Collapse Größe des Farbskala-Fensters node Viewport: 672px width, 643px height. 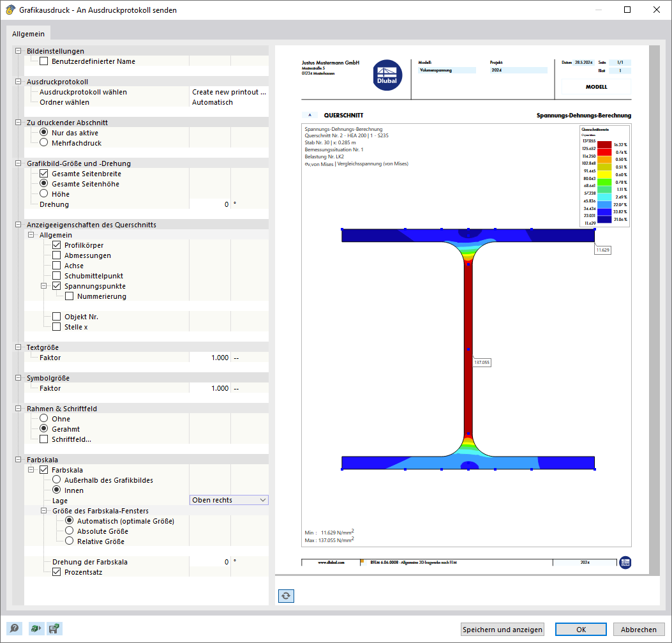(43, 511)
